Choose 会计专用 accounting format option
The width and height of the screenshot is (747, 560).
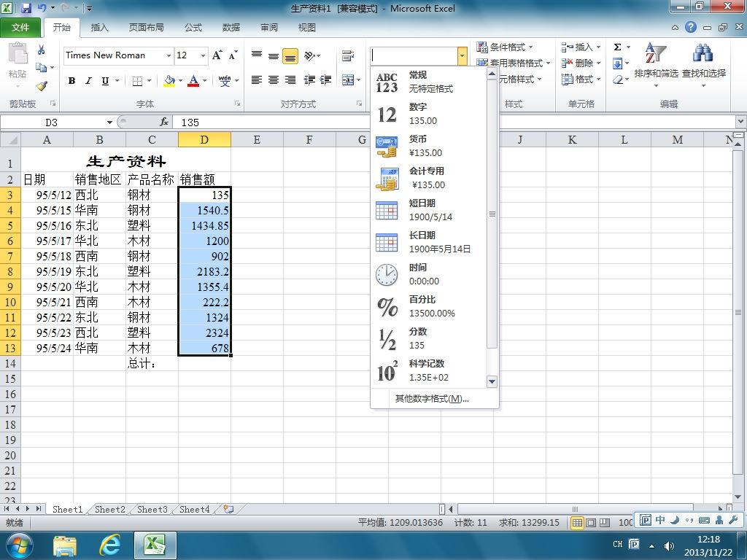tap(429, 178)
